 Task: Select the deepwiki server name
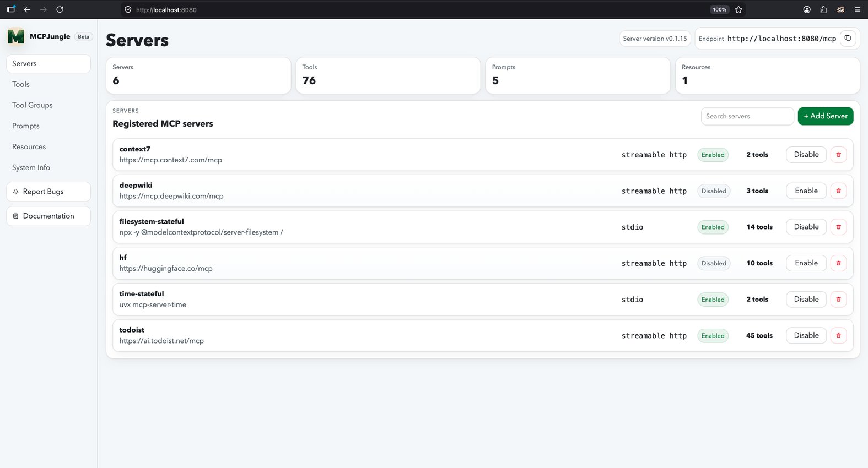pyautogui.click(x=136, y=186)
